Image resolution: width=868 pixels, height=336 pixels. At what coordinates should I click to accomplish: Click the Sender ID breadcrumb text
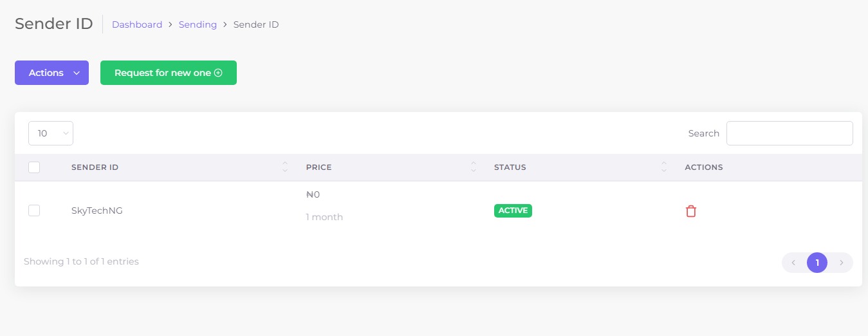click(x=256, y=24)
